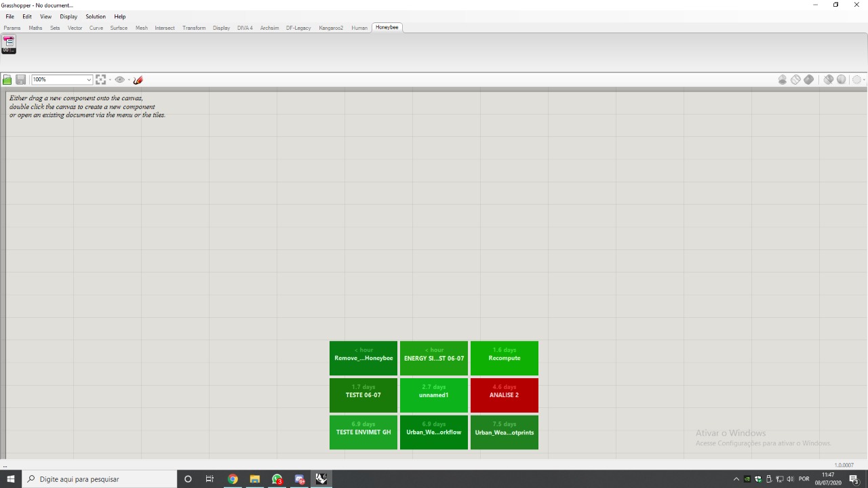Switch to the Maths tab
This screenshot has width=868, height=488.
tap(35, 28)
